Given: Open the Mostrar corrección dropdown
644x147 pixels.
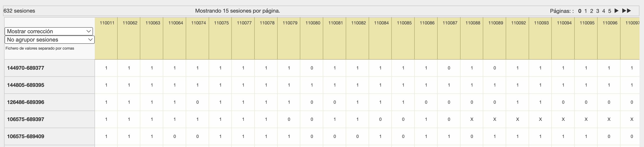Looking at the screenshot, I should click(x=49, y=31).
